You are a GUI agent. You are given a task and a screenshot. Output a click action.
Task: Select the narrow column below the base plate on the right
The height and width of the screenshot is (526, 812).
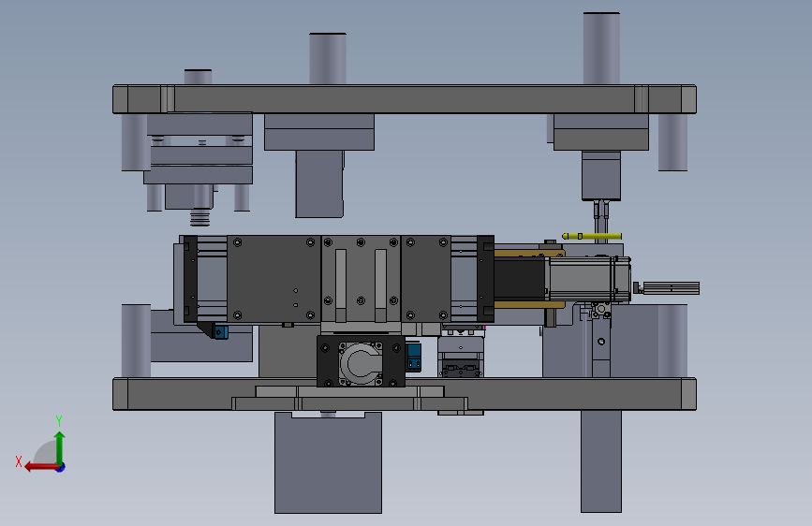pyautogui.click(x=600, y=461)
